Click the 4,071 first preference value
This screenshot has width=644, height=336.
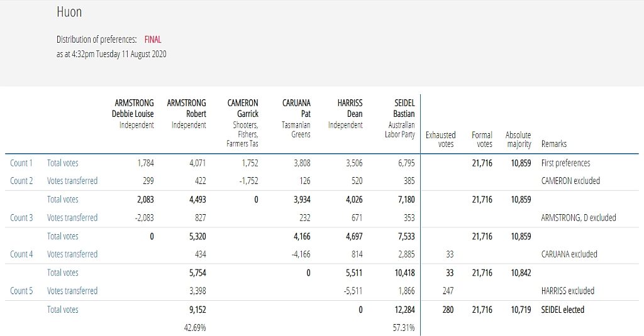(197, 163)
